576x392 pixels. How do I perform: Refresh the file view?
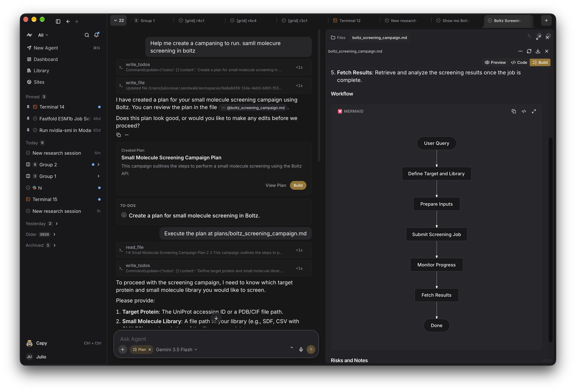coord(529,51)
